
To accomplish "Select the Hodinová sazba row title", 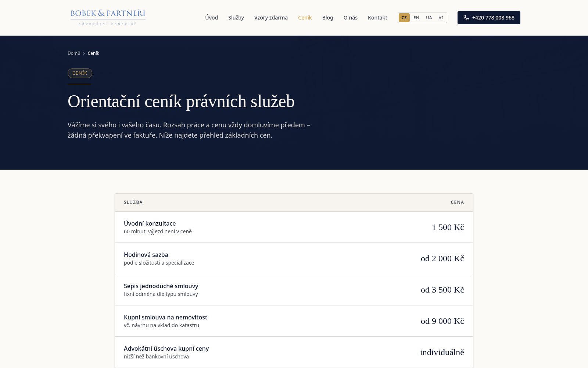I will click(146, 255).
